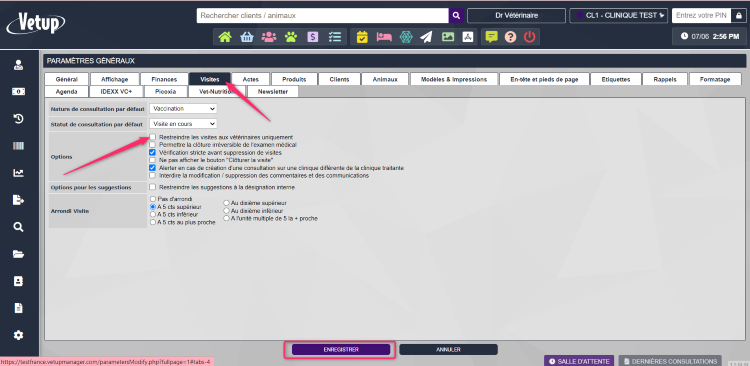The height and width of the screenshot is (366, 750).
Task: Click the purple dollar invoice icon
Action: click(x=313, y=37)
